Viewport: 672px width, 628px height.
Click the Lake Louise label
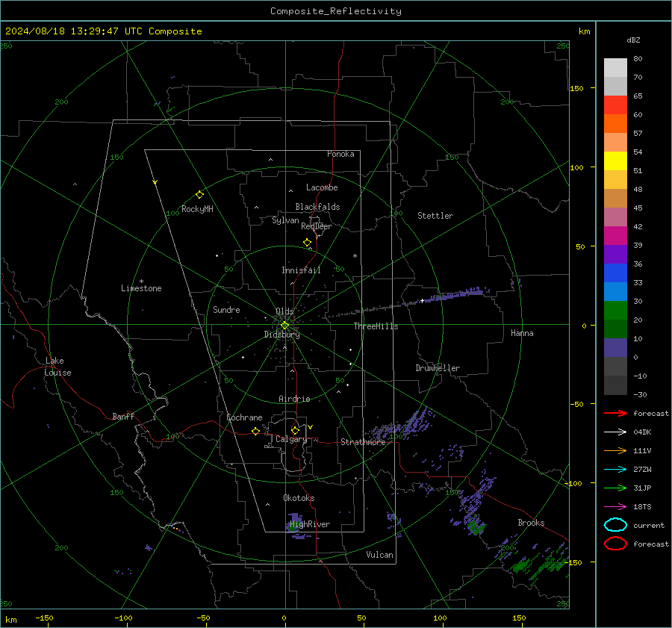point(57,367)
